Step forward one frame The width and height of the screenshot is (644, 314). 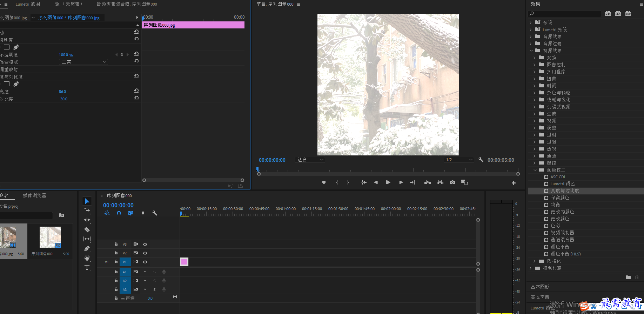pyautogui.click(x=401, y=182)
